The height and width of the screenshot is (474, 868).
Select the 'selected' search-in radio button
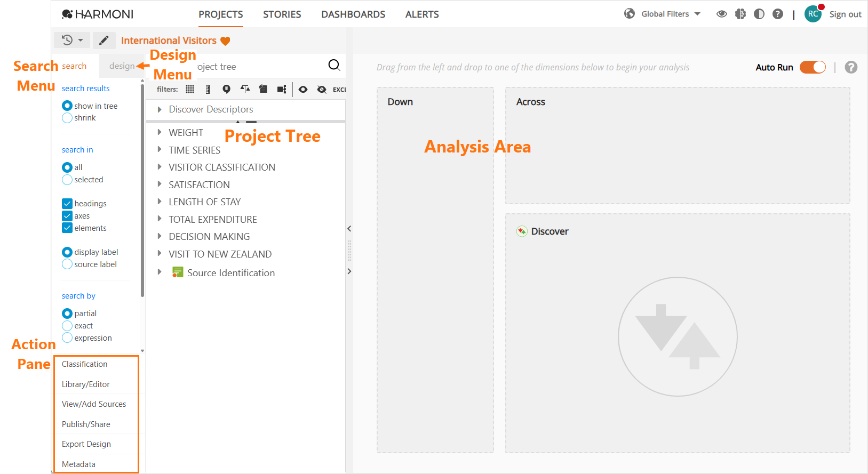(67, 180)
